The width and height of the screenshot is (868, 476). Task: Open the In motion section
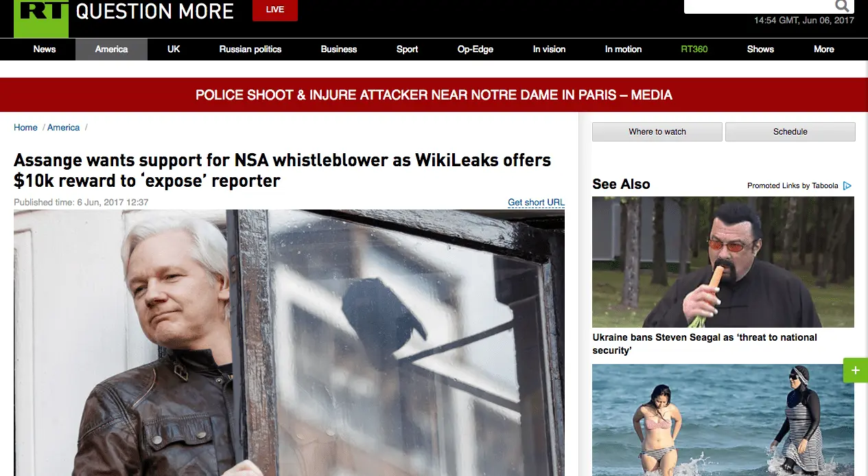click(x=623, y=49)
